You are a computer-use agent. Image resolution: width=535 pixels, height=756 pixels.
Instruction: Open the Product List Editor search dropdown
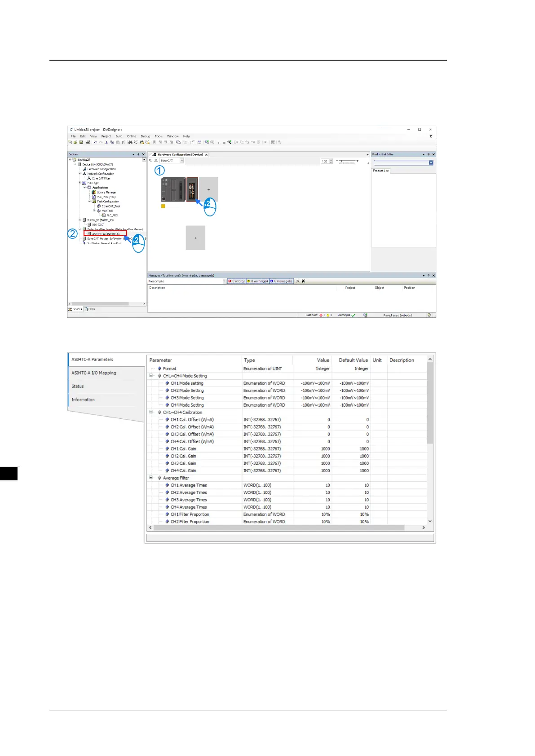(431, 163)
